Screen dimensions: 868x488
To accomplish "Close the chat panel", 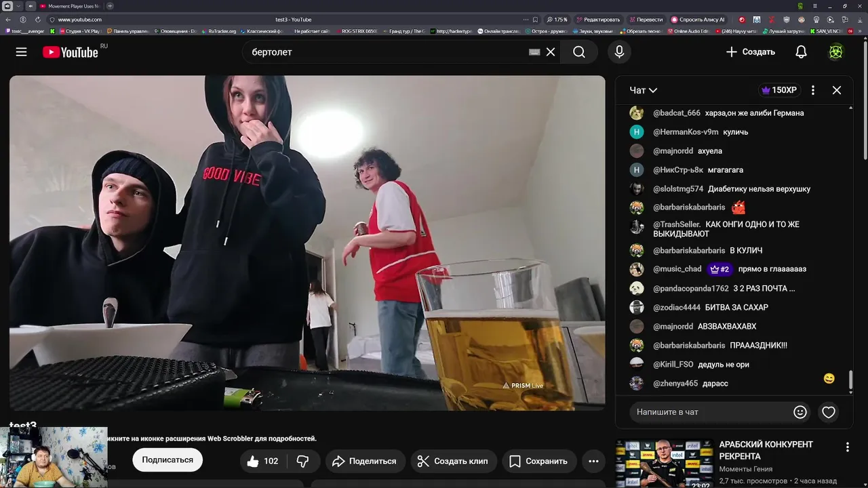I will (x=837, y=90).
